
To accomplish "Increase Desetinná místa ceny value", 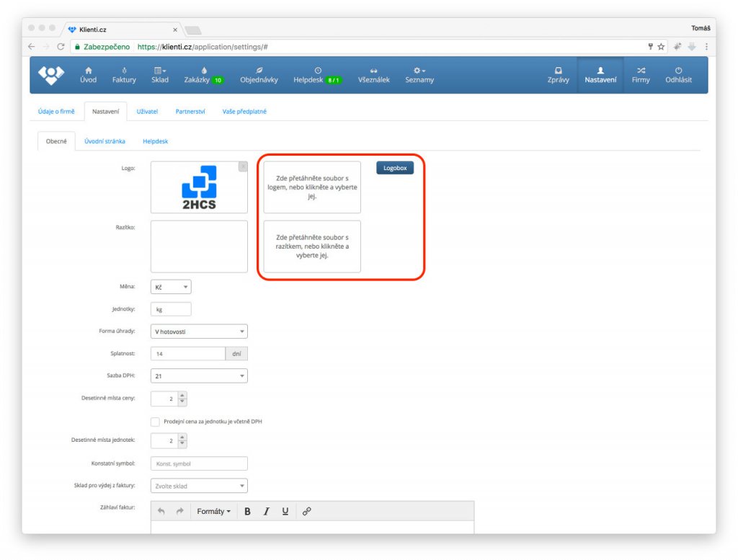I will 182,395.
